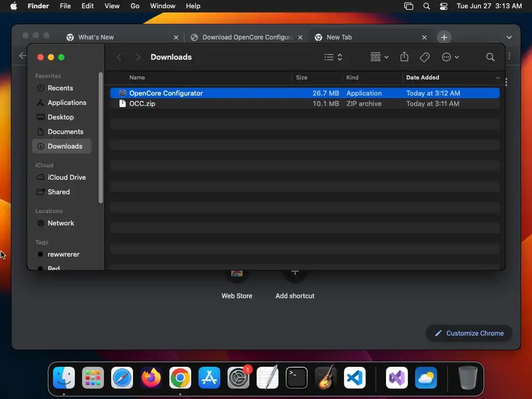Open Visual Studio Code from the Dock
This screenshot has height=399, width=532.
pos(354,378)
